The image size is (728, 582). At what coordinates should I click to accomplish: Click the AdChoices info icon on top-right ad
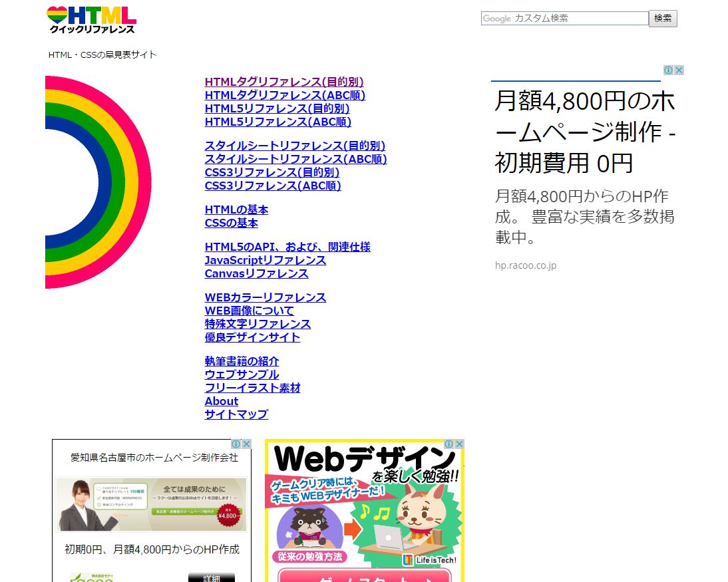(x=669, y=70)
